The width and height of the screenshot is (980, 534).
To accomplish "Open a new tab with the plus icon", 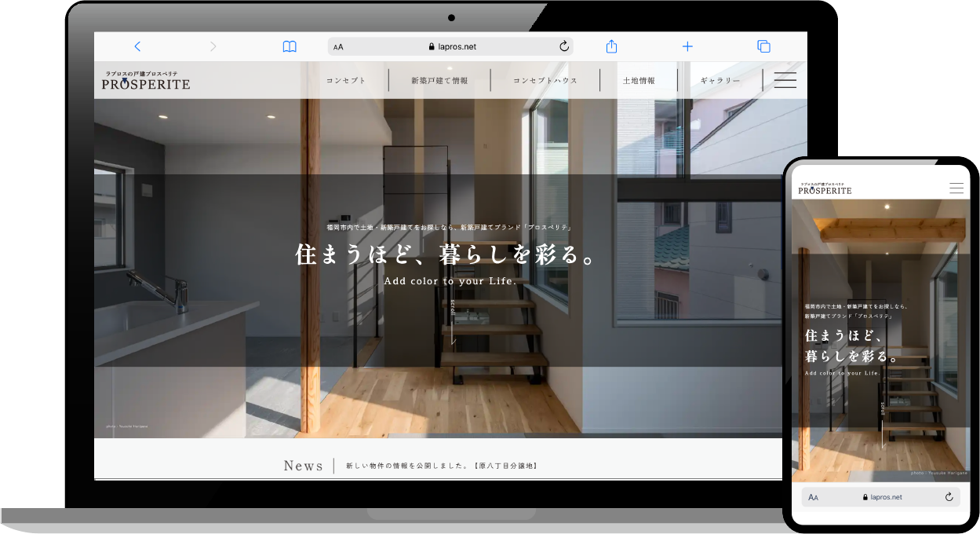I will [687, 46].
